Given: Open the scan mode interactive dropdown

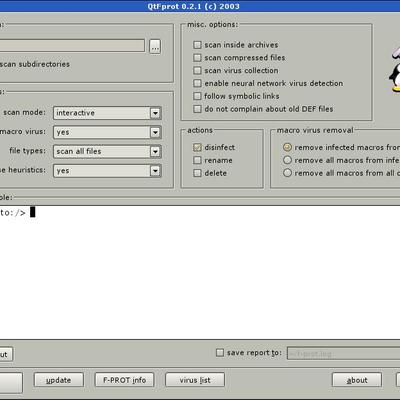Looking at the screenshot, I should pyautogui.click(x=107, y=113).
